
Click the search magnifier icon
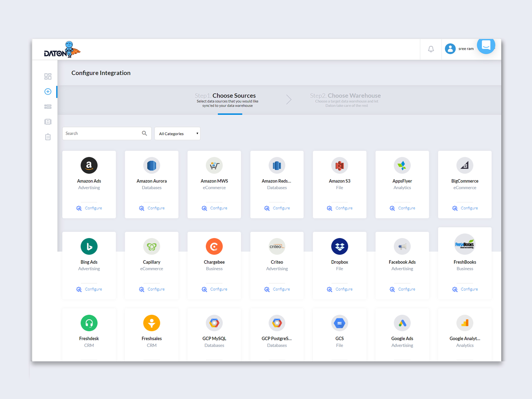click(144, 133)
